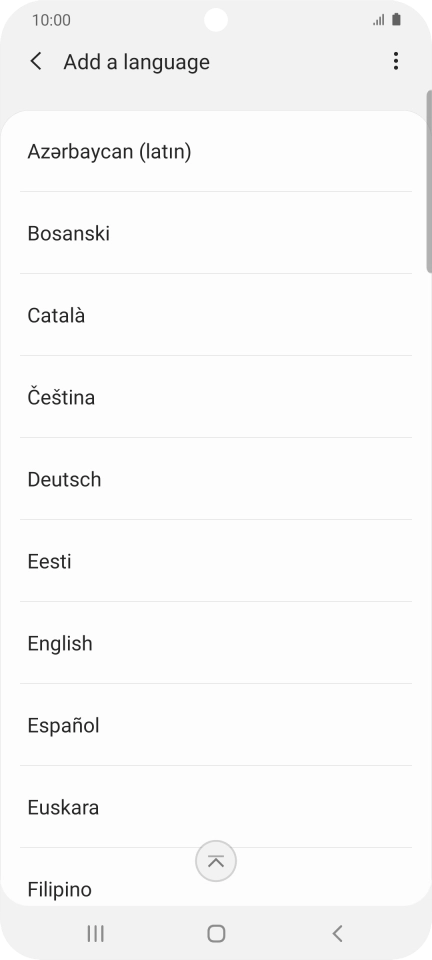
Task: Open the three-dot more options menu
Action: point(396,61)
